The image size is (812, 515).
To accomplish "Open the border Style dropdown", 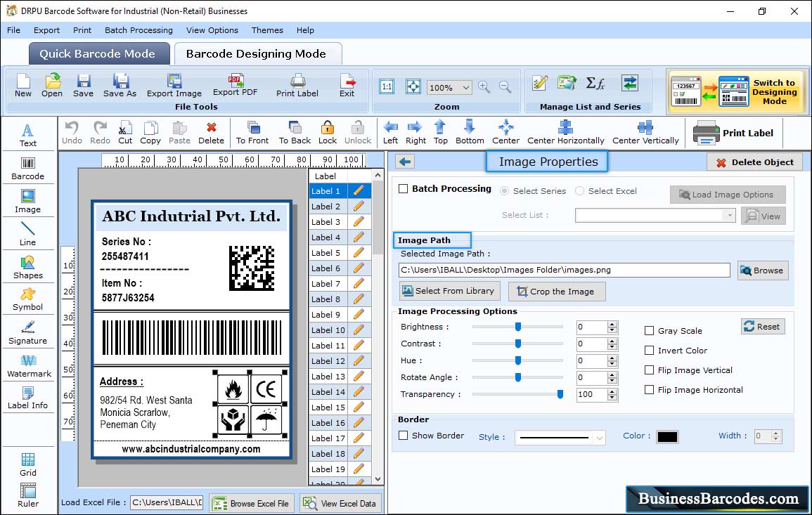I will click(x=599, y=438).
